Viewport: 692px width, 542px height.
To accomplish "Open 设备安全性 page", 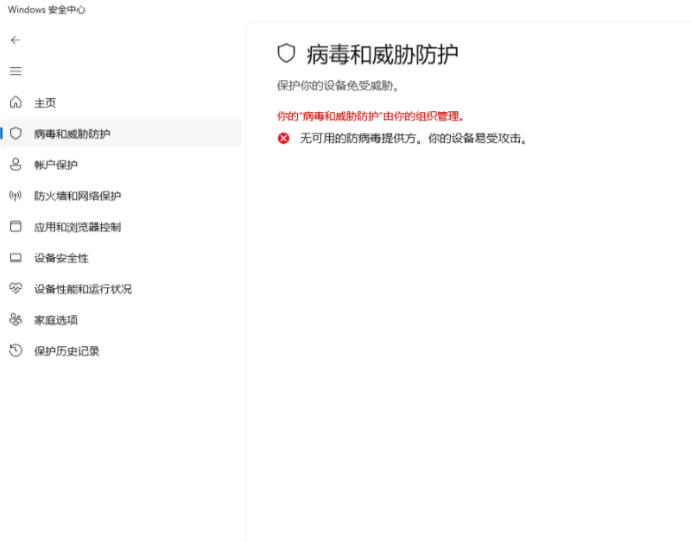I will (121, 258).
